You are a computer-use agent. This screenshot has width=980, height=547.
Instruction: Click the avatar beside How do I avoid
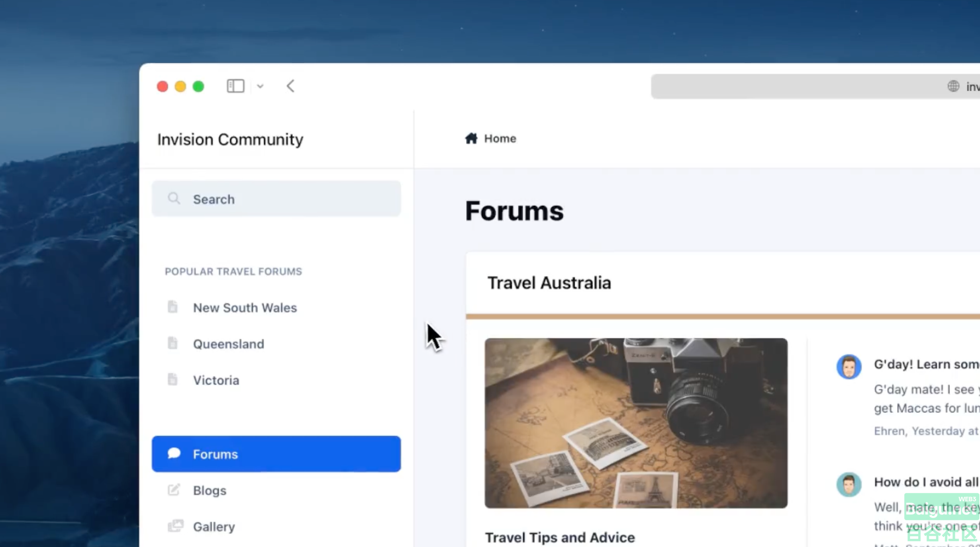849,484
